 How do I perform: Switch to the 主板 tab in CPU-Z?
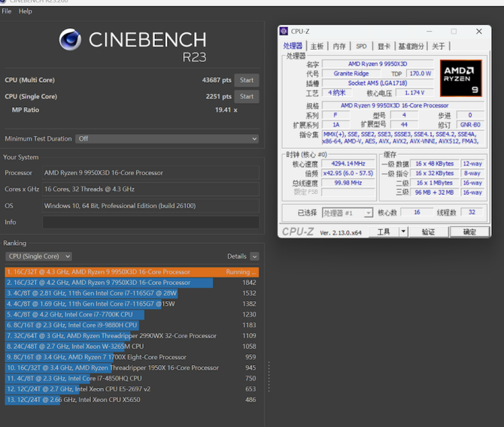(x=317, y=47)
